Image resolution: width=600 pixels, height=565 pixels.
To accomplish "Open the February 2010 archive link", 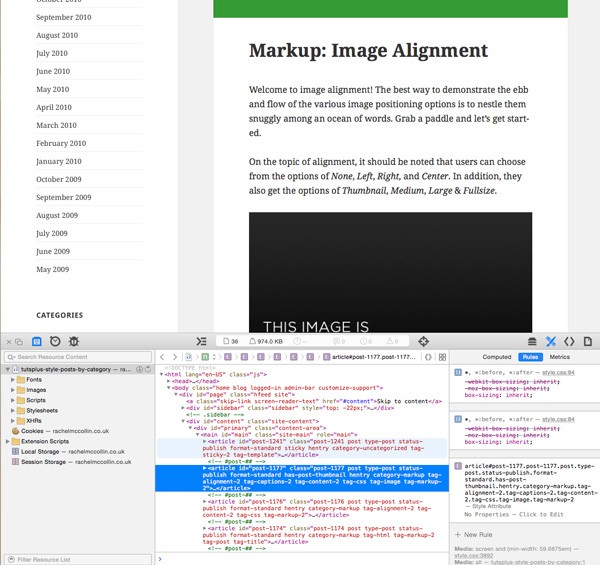I will point(61,143).
